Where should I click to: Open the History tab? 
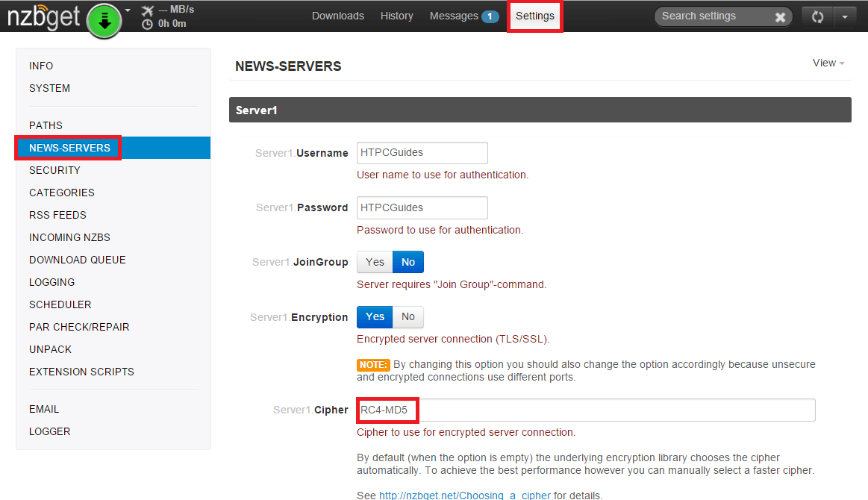pos(396,16)
